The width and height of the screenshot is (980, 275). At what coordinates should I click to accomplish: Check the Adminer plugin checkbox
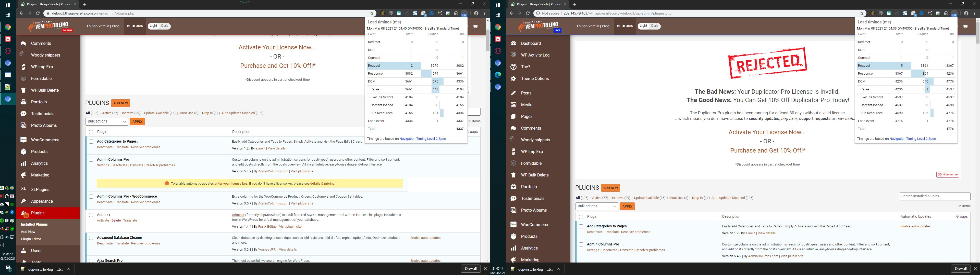pos(91,215)
